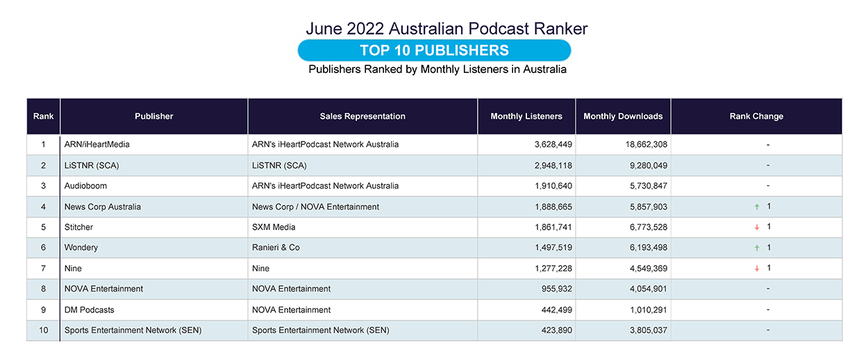Viewport: 868px width, 354px height.
Task: Select the Monthly Downloads column header
Action: [x=623, y=116]
